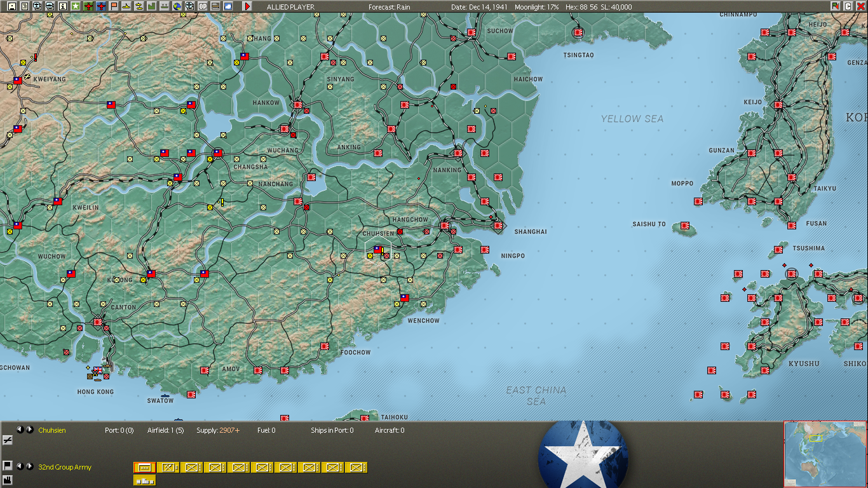The height and width of the screenshot is (488, 868).
Task: Click the TSINGTAO map label
Action: point(579,55)
